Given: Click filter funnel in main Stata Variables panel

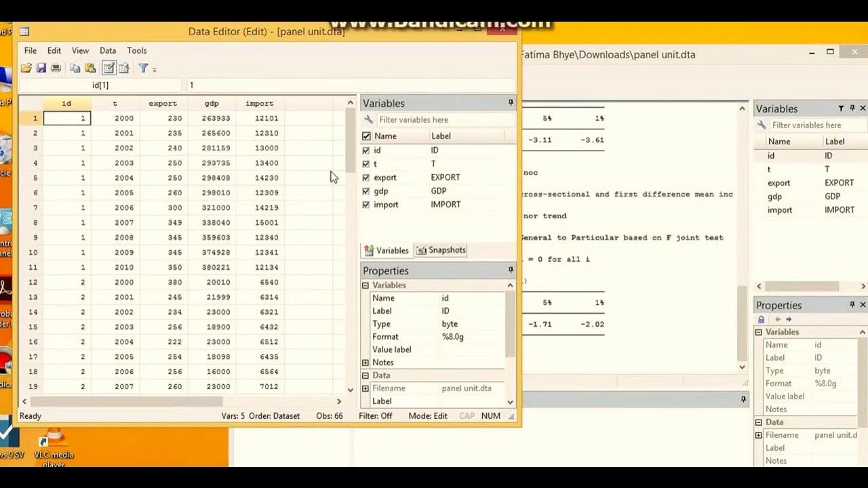Looking at the screenshot, I should (841, 108).
